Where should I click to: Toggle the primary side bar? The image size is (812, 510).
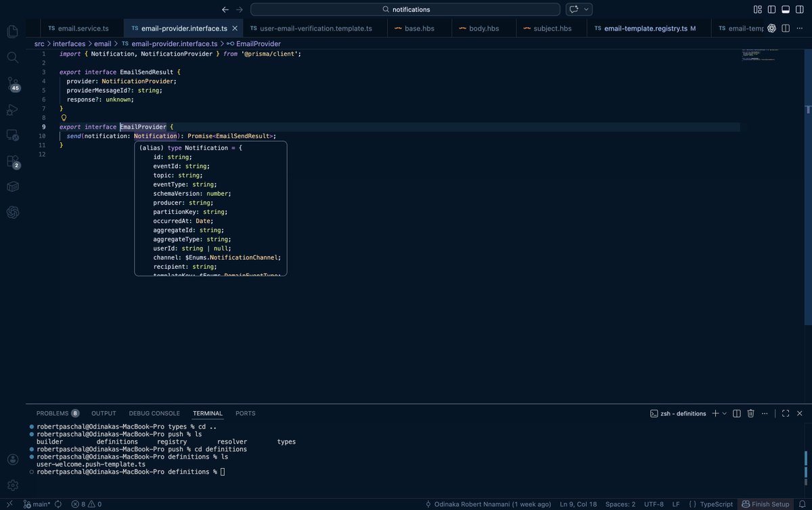pyautogui.click(x=771, y=9)
